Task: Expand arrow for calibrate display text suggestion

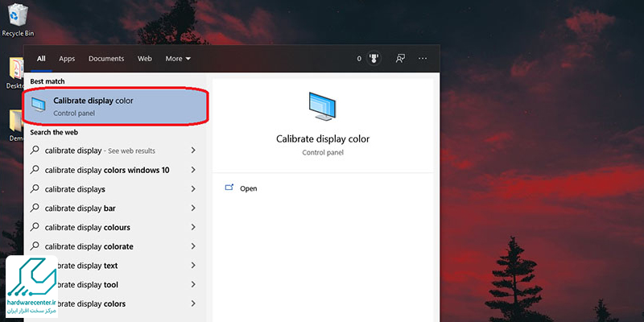Action: [x=193, y=266]
